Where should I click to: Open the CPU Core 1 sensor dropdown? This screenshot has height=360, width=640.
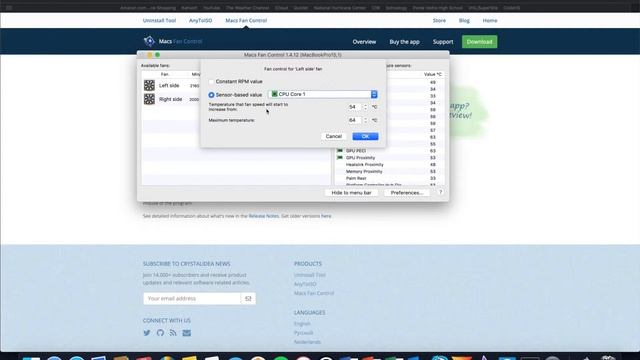click(x=323, y=94)
